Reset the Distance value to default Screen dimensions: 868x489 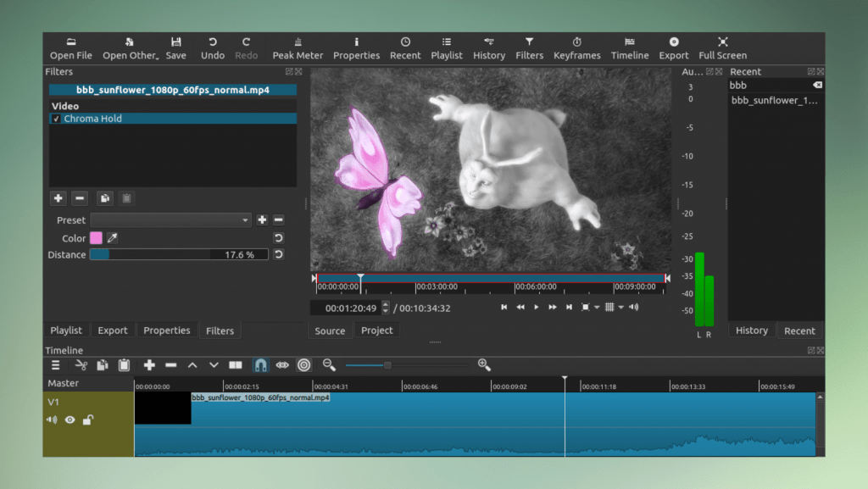tap(278, 254)
